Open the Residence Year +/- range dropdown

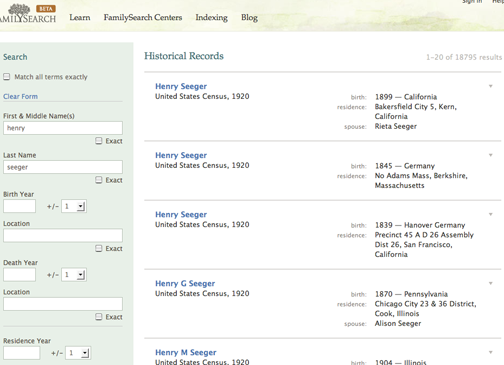pyautogui.click(x=78, y=353)
